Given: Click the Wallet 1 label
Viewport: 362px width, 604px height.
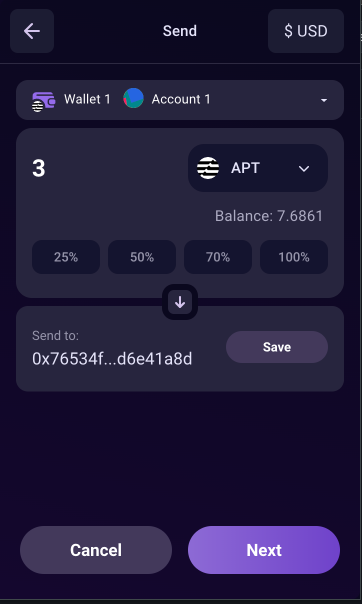Looking at the screenshot, I should tap(87, 99).
